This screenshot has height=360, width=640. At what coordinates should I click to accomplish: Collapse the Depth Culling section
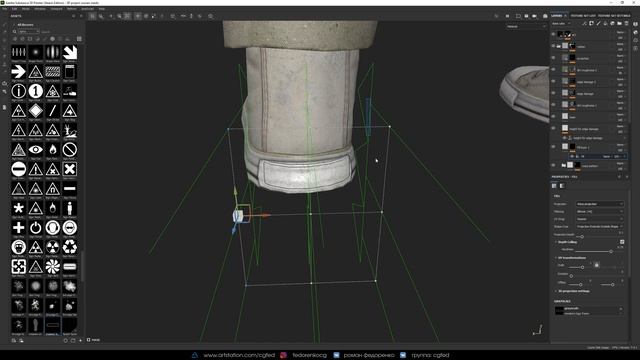pos(556,242)
